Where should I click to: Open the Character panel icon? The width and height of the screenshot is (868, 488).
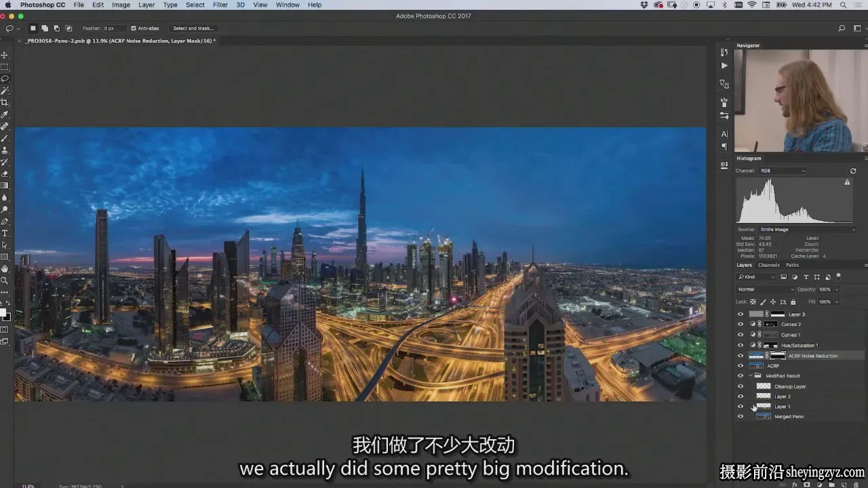[724, 134]
